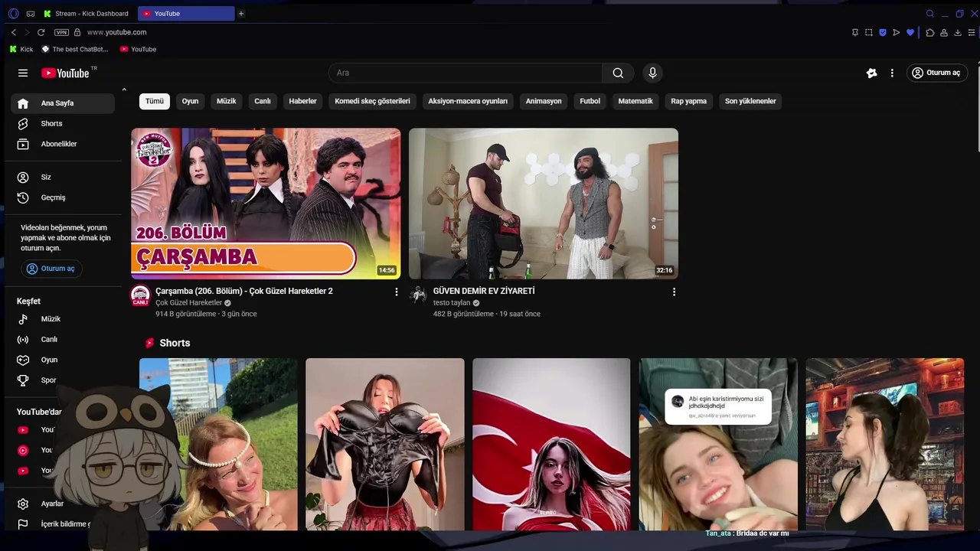980x551 pixels.
Task: Open Oyun under Keşfet in sidebar
Action: coord(63,360)
